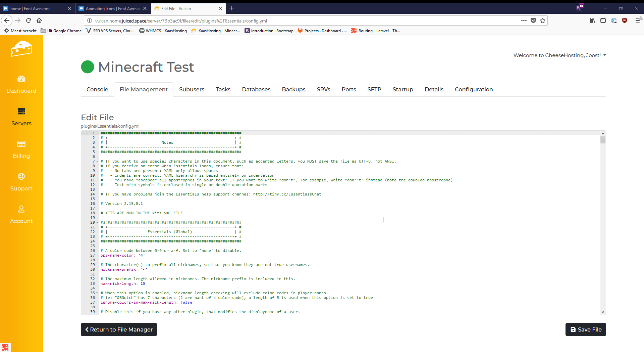Click Return to File Manager

coord(119,329)
